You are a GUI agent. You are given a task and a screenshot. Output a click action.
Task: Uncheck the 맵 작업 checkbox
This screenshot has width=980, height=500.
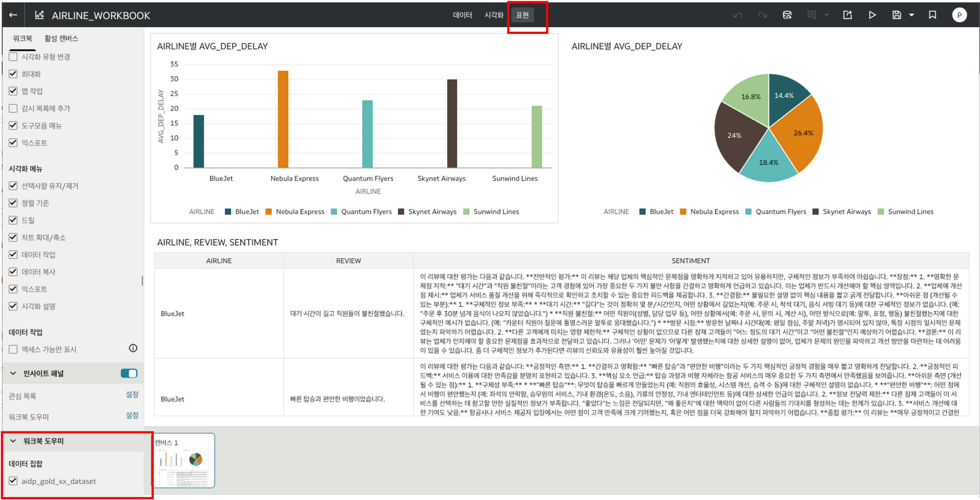click(x=13, y=91)
